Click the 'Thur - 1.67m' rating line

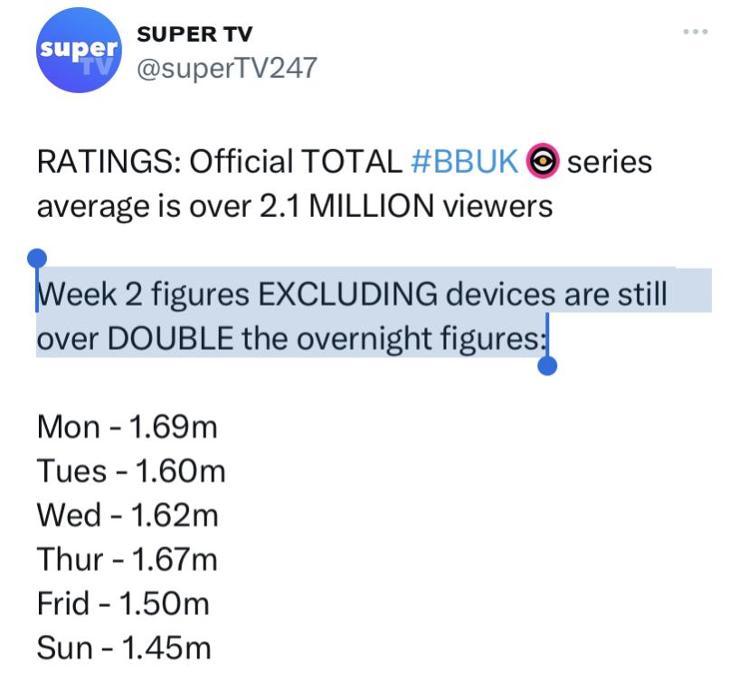click(x=127, y=560)
